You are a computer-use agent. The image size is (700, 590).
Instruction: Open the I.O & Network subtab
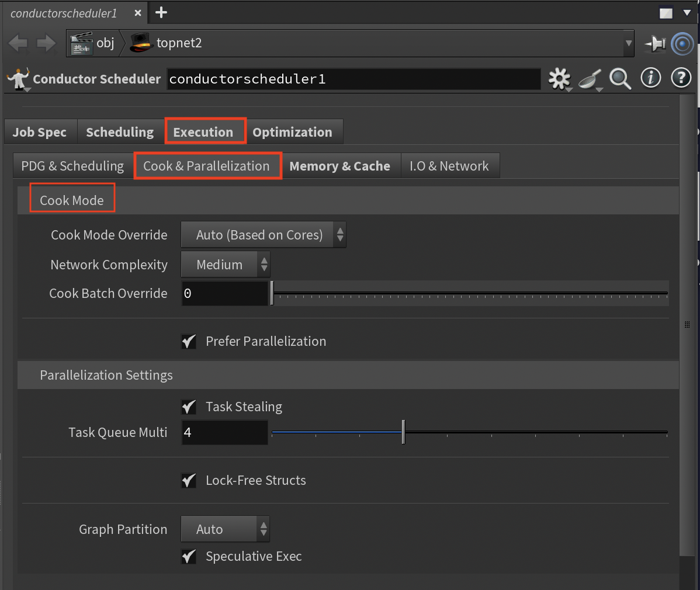click(449, 166)
